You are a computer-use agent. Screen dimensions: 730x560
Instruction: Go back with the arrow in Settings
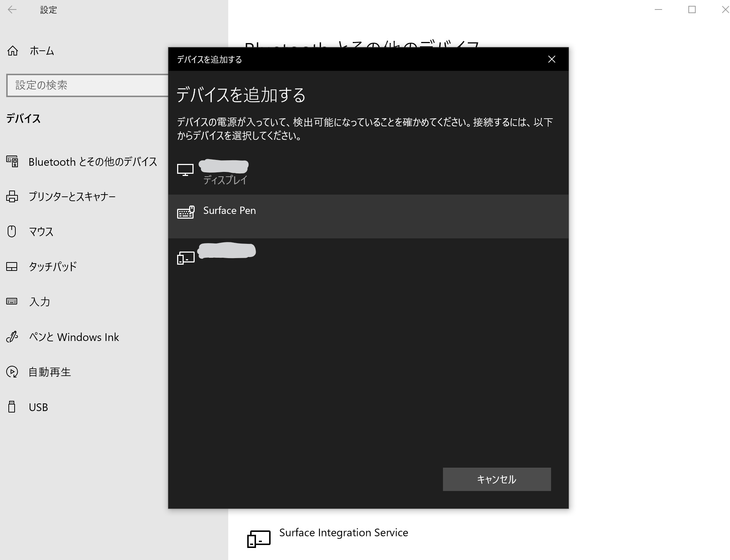(12, 10)
